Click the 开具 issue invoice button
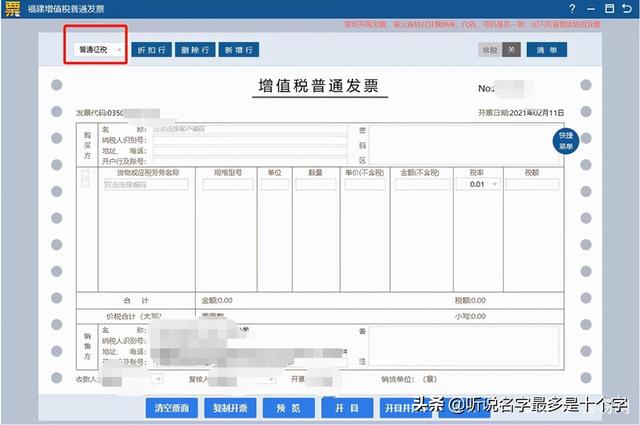This screenshot has height=425, width=640. pyautogui.click(x=347, y=408)
